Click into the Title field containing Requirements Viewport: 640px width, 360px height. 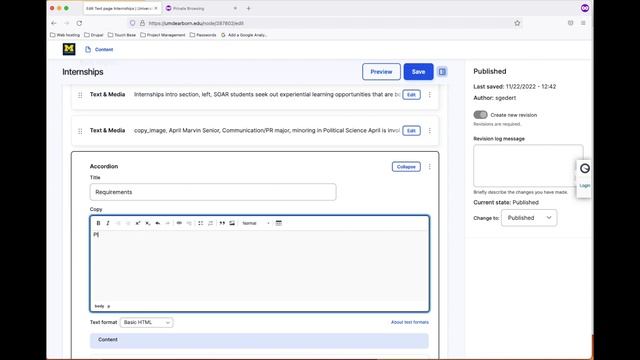click(x=213, y=192)
